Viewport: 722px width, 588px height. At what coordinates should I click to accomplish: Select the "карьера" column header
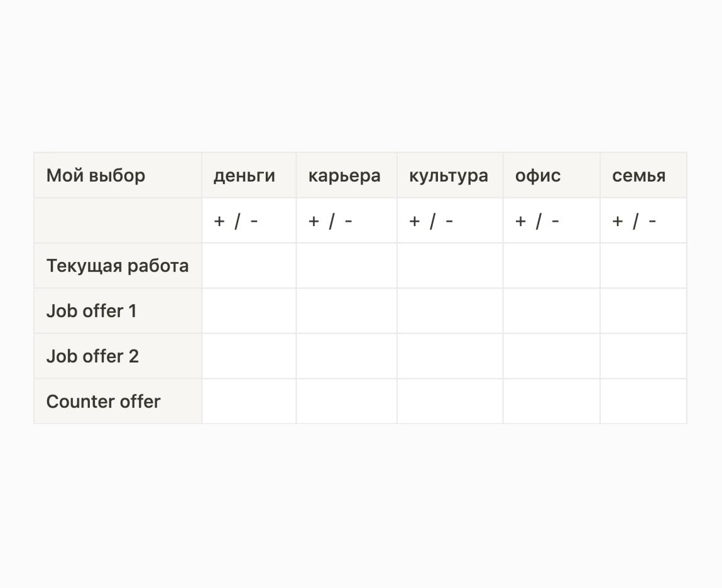pyautogui.click(x=347, y=175)
